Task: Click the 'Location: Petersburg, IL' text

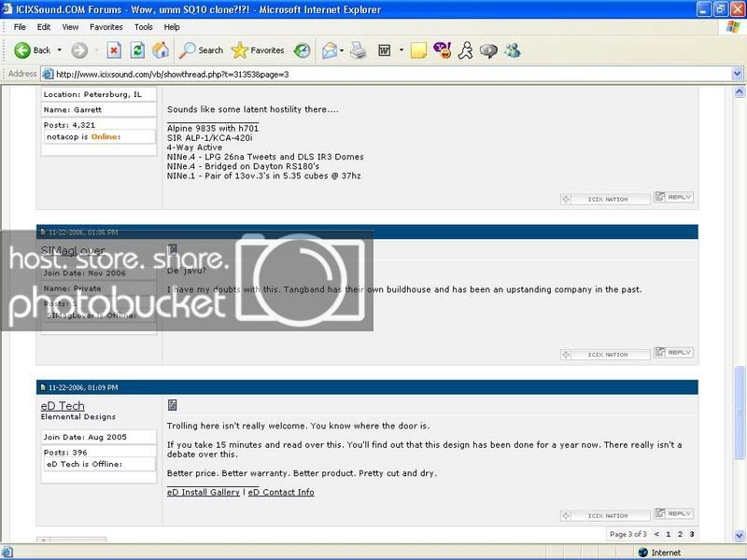Action: (92, 94)
